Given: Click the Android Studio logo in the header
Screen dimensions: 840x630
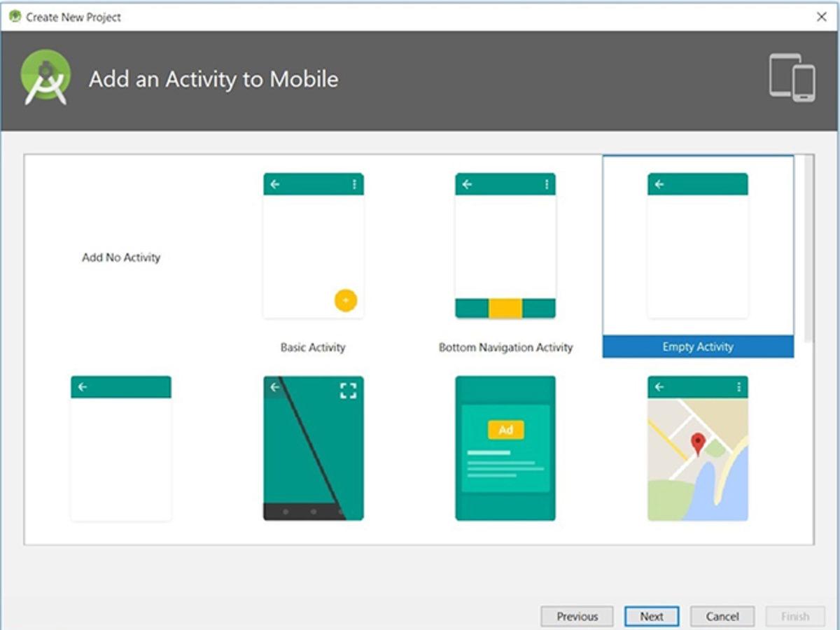Looking at the screenshot, I should pos(46,77).
